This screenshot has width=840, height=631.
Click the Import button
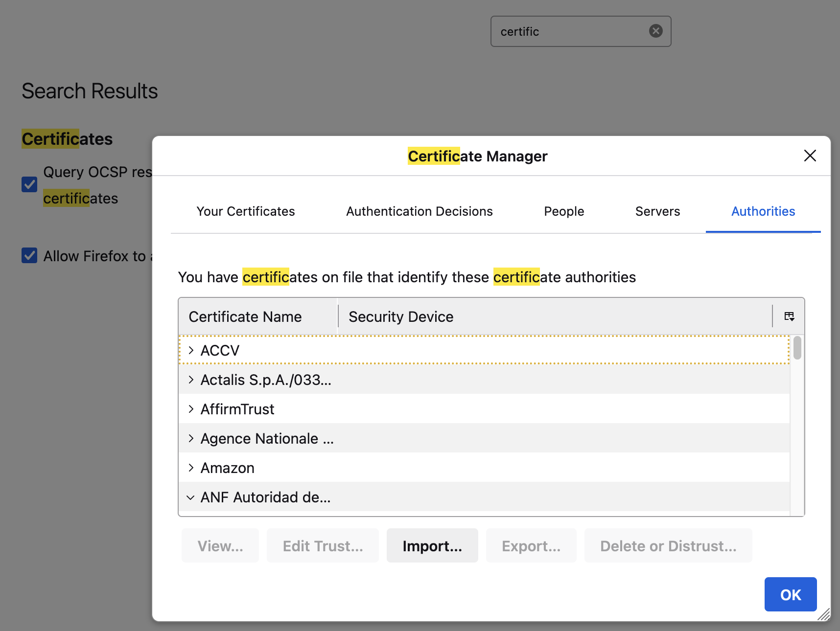pyautogui.click(x=432, y=545)
